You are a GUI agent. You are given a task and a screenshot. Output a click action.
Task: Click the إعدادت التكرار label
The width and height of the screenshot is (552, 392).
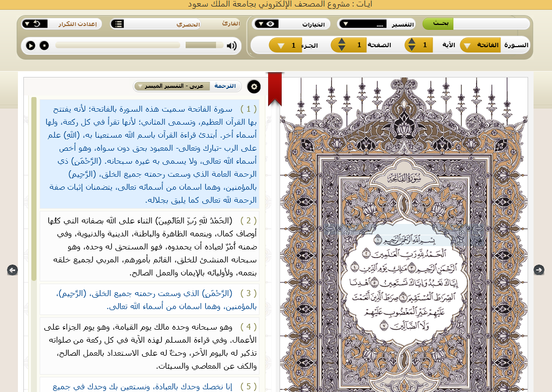coord(78,24)
